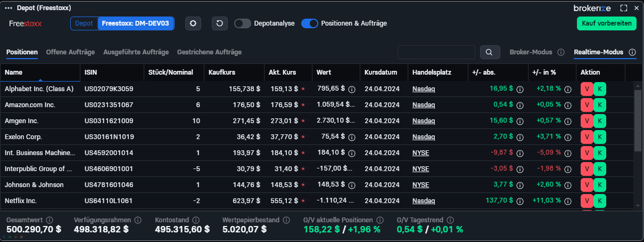Enable the Depotanalyse toggle
The image size is (644, 242).
pos(243,23)
